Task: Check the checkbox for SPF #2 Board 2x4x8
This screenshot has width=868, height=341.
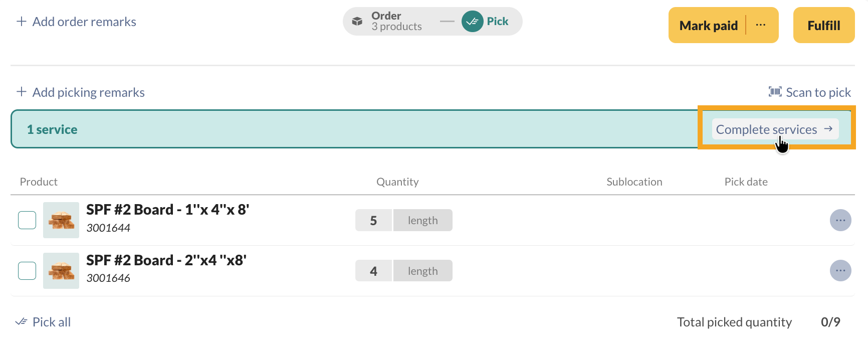Action: 27,270
